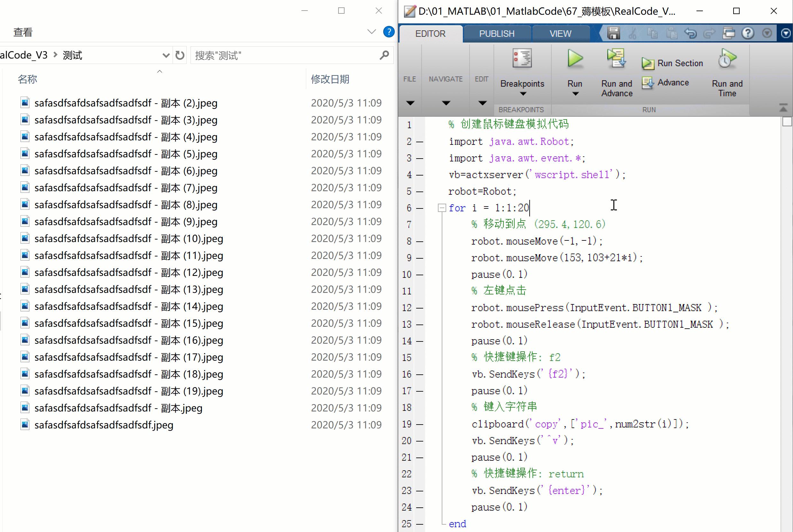Switch to the PUBLISH tab
Image resolution: width=793 pixels, height=532 pixels.
(x=497, y=34)
